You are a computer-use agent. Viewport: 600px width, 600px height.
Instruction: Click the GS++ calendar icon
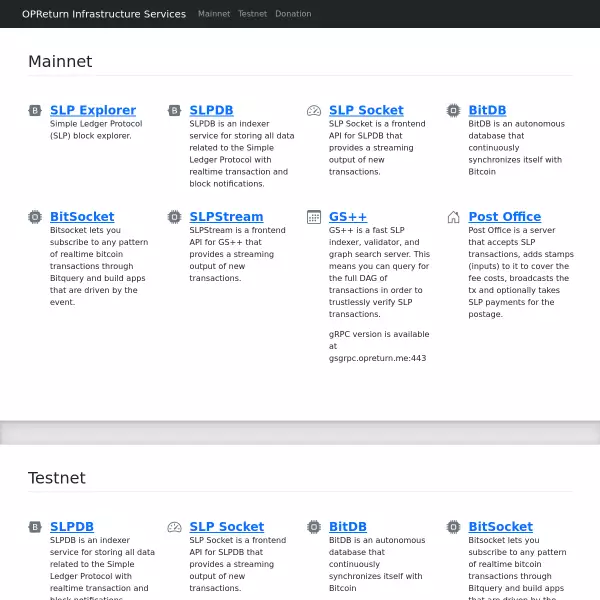click(x=314, y=217)
